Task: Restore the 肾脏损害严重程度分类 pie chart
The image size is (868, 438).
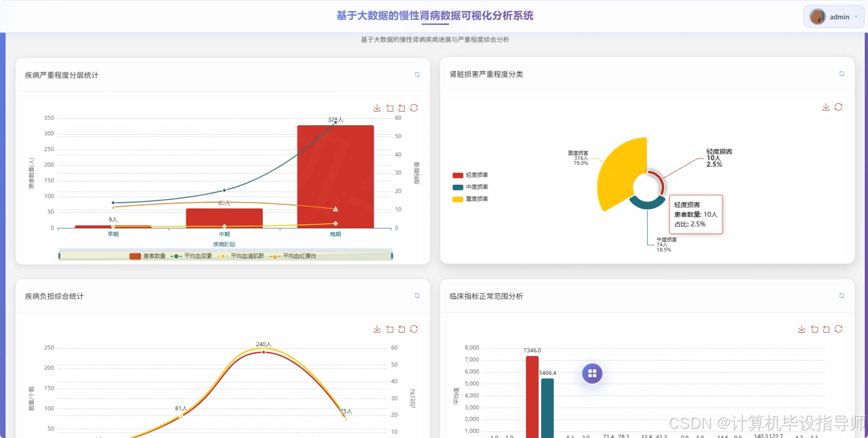Action: tap(839, 107)
